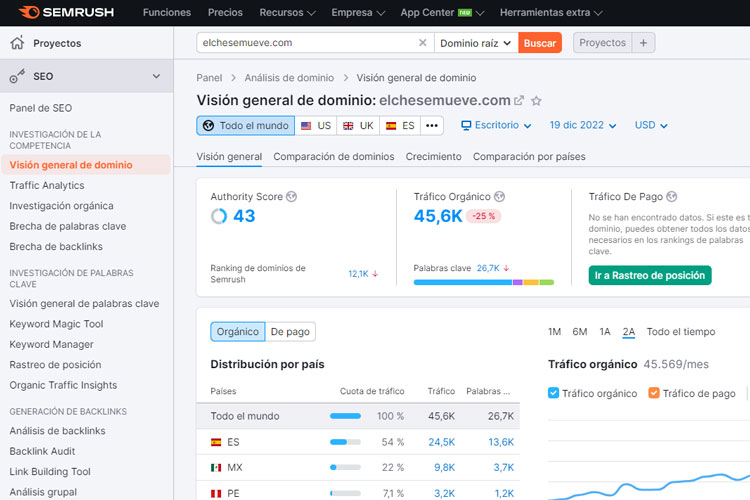Click the star icon to favorite domain
750x500 pixels.
[536, 100]
